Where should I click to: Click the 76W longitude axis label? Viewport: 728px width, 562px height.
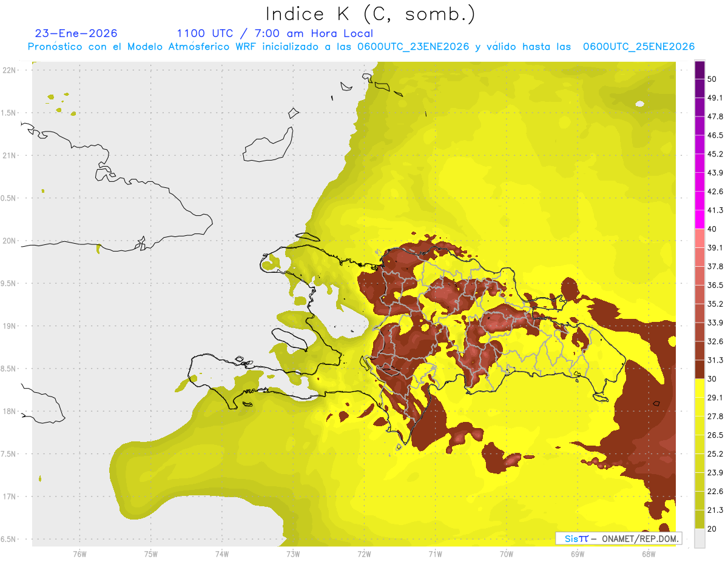[79, 554]
